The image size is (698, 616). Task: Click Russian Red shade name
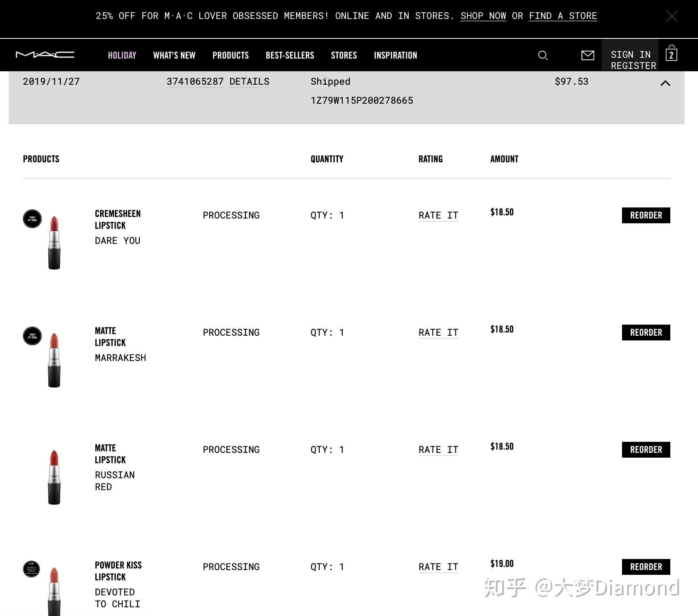(x=115, y=481)
